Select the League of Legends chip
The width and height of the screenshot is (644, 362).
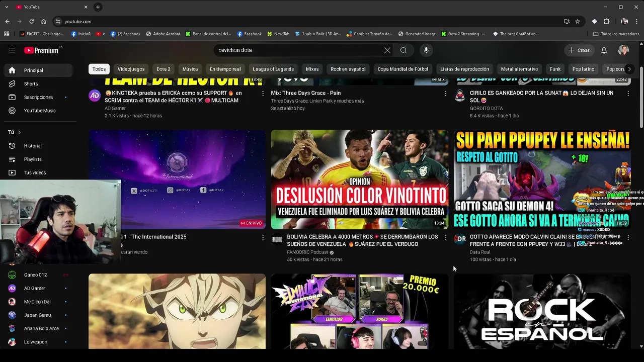coord(273,69)
